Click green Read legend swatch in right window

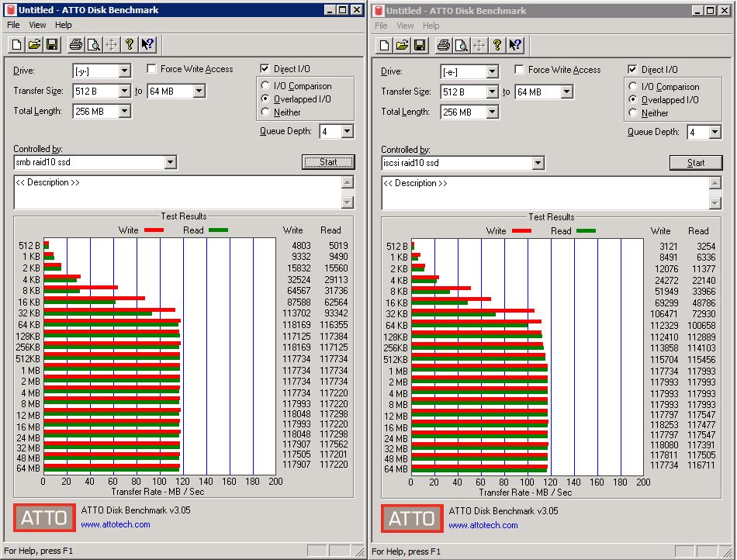586,230
